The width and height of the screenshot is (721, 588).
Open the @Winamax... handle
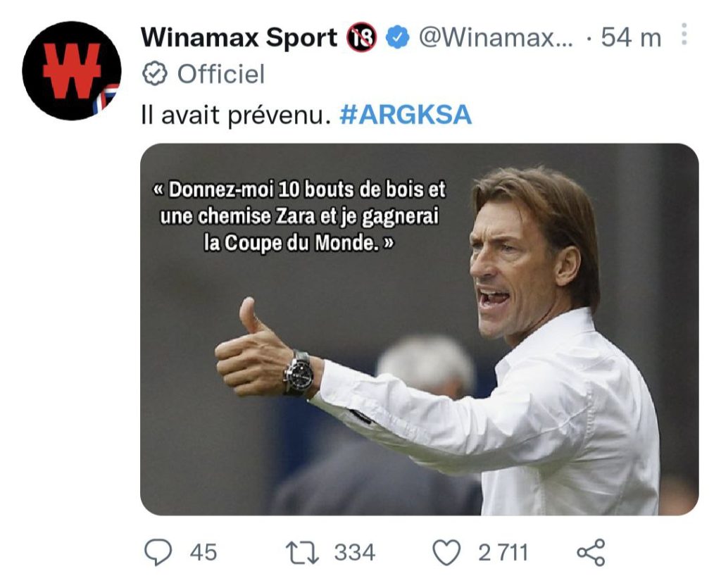pos(496,38)
